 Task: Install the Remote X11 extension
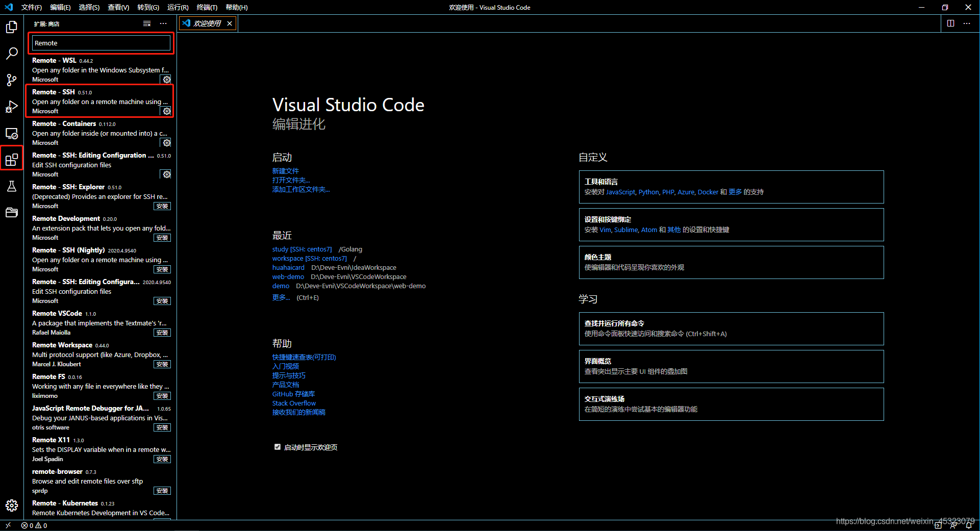(x=162, y=459)
